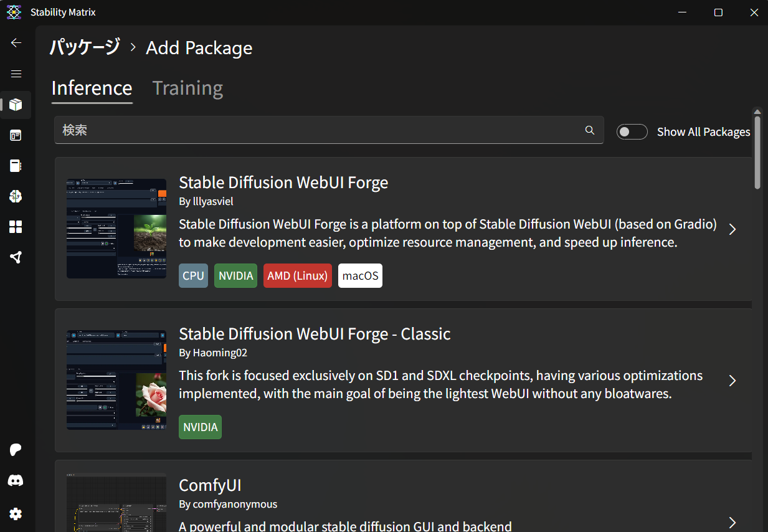
Task: Click the search magnifier icon
Action: pos(590,130)
